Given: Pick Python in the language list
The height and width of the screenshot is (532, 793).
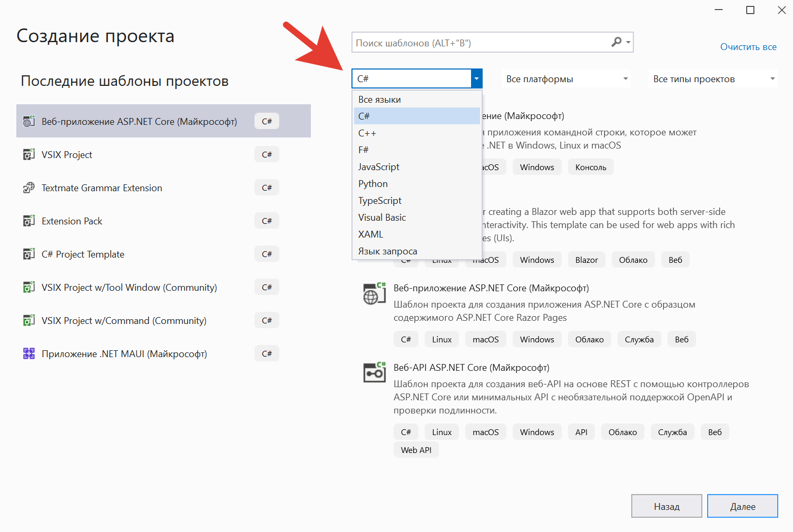Looking at the screenshot, I should pos(417,183).
